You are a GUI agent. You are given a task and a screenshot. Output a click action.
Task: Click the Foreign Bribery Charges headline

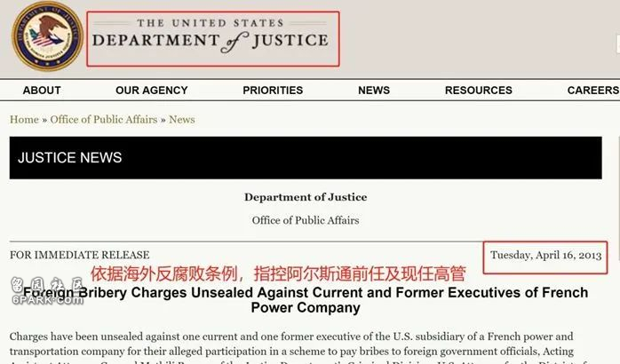point(306,300)
